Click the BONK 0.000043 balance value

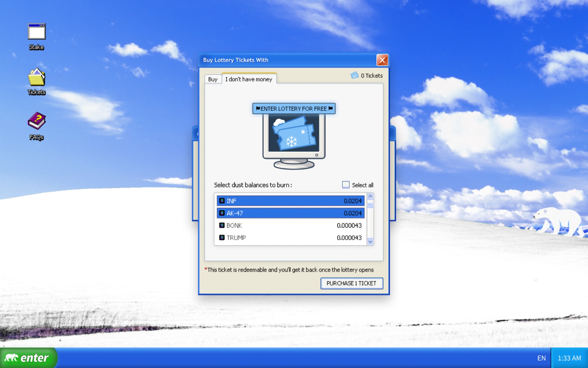tap(349, 225)
